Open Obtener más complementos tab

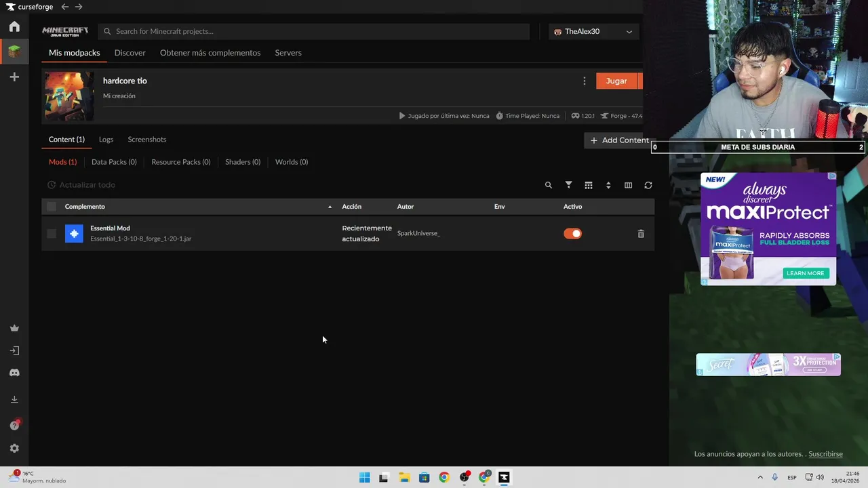coord(210,53)
